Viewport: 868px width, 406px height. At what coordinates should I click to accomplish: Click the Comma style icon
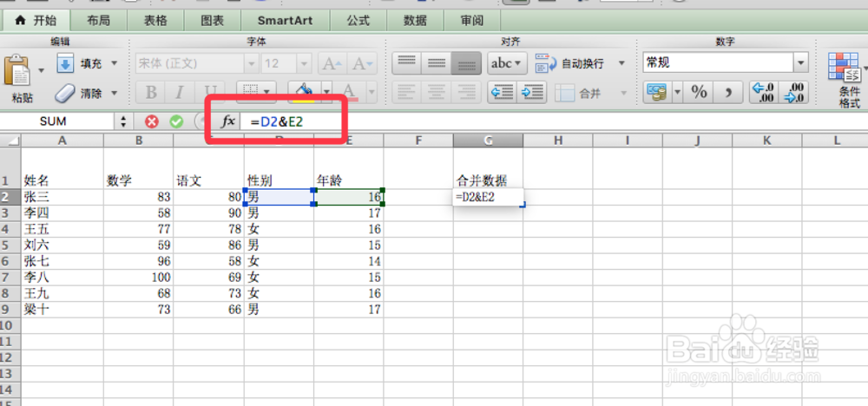[728, 92]
